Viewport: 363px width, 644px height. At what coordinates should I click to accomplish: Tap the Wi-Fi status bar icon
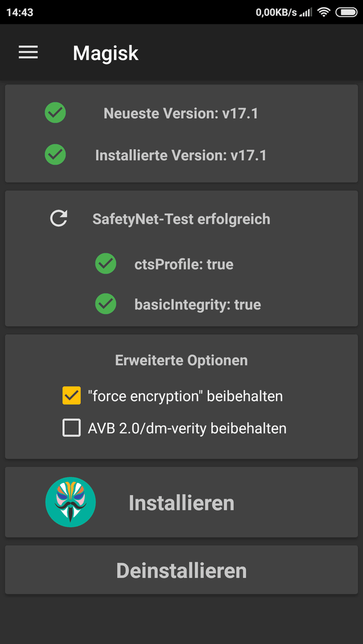324,13
